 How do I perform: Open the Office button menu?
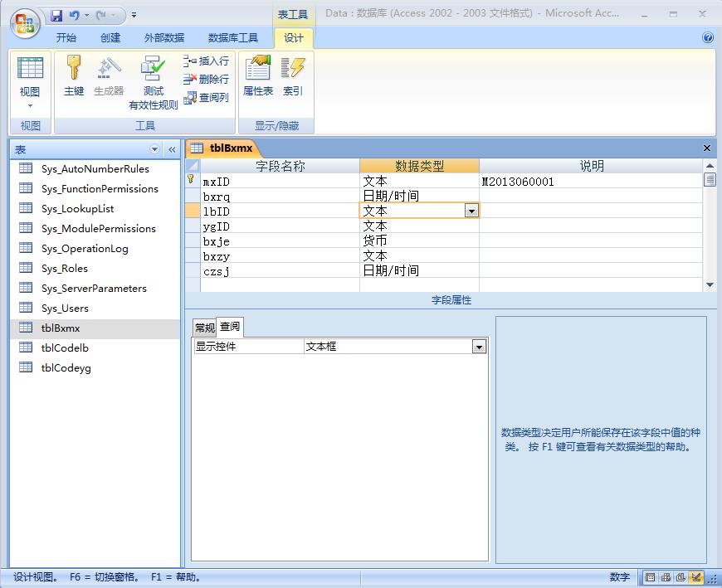point(25,23)
